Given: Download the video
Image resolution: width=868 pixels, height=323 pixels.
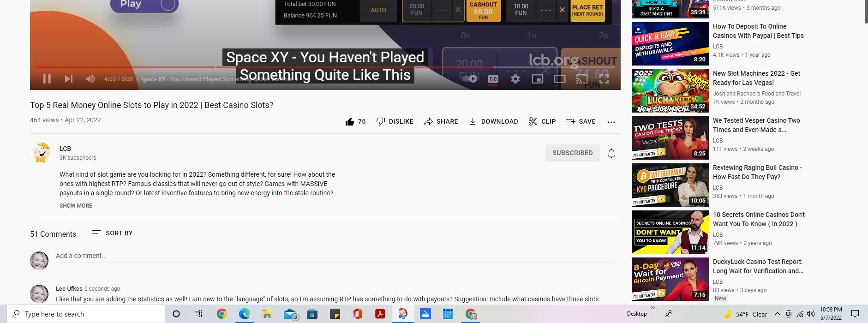Looking at the screenshot, I should pos(493,121).
